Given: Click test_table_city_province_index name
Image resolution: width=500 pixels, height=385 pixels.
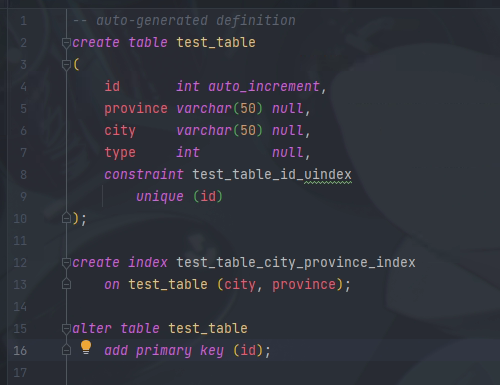Looking at the screenshot, I should (x=296, y=263).
